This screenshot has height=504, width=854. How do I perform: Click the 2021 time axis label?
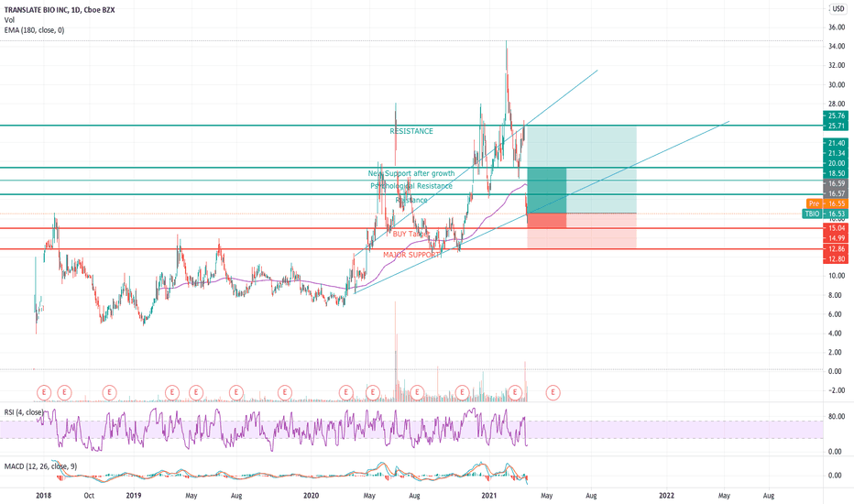pos(489,495)
